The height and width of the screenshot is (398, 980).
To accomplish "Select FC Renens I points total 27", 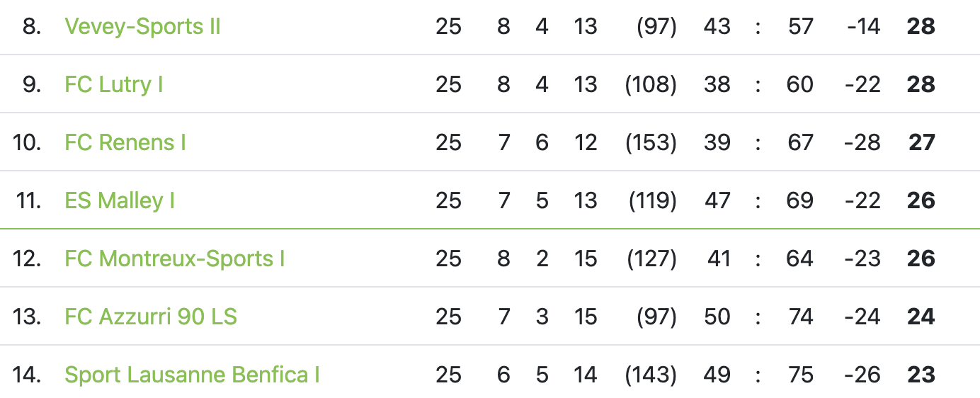I will (922, 143).
